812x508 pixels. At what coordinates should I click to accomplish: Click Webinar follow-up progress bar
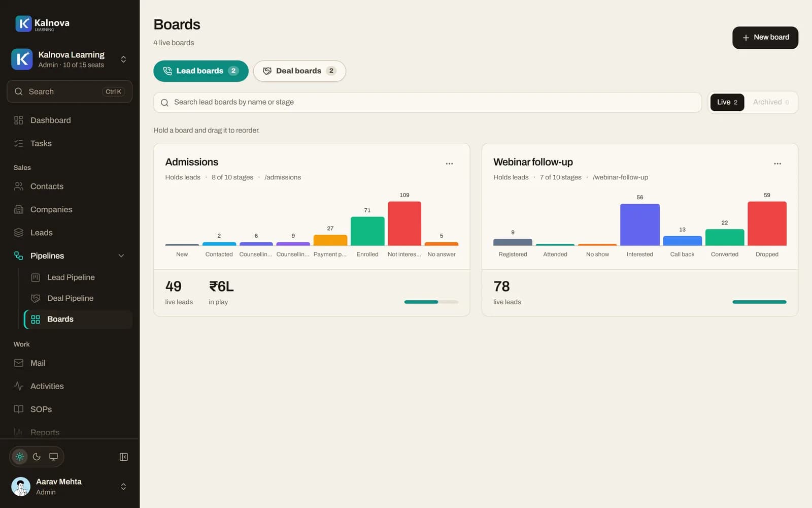(759, 302)
